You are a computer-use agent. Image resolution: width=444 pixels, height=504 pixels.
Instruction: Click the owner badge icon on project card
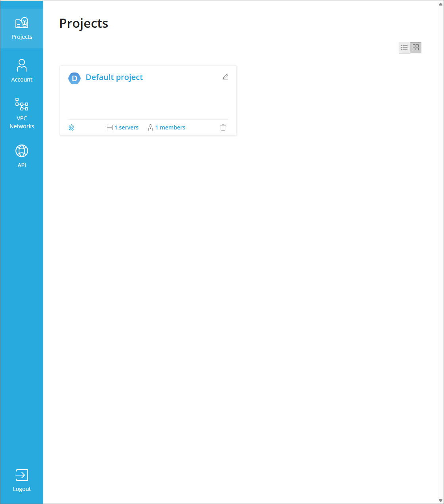click(x=71, y=127)
